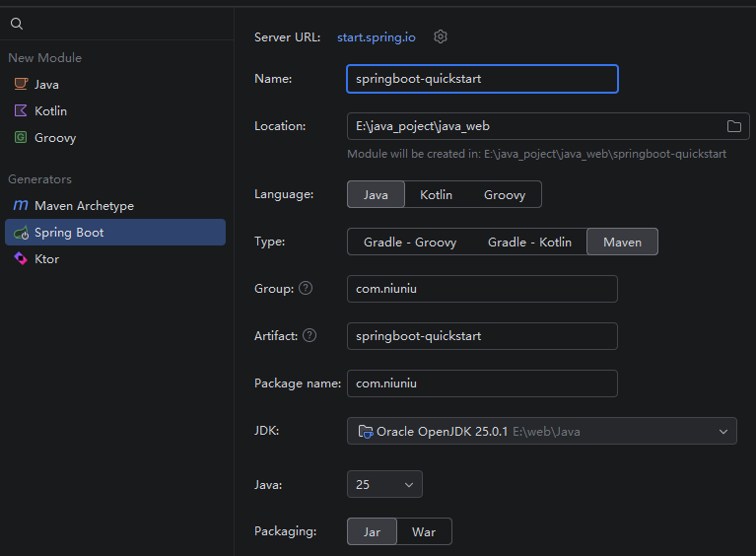Select Groovy as the language
Viewport: 756px width, 556px height.
click(x=505, y=194)
